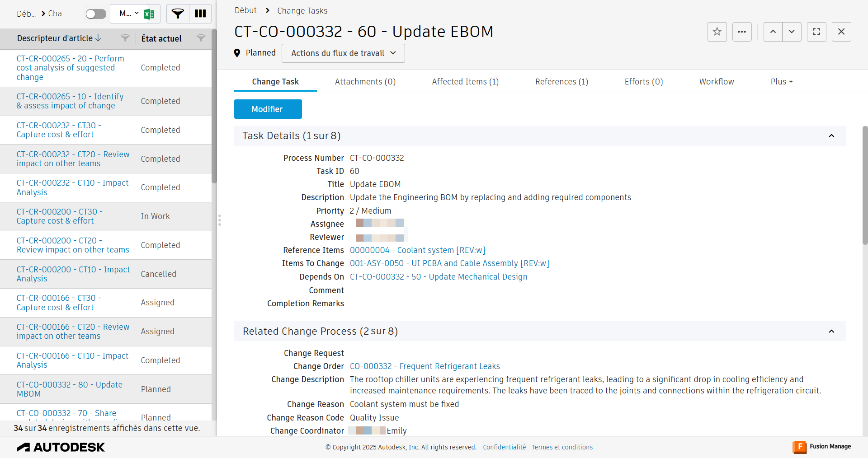This screenshot has height=458, width=868.
Task: Open the filter funnel tool
Action: (178, 14)
